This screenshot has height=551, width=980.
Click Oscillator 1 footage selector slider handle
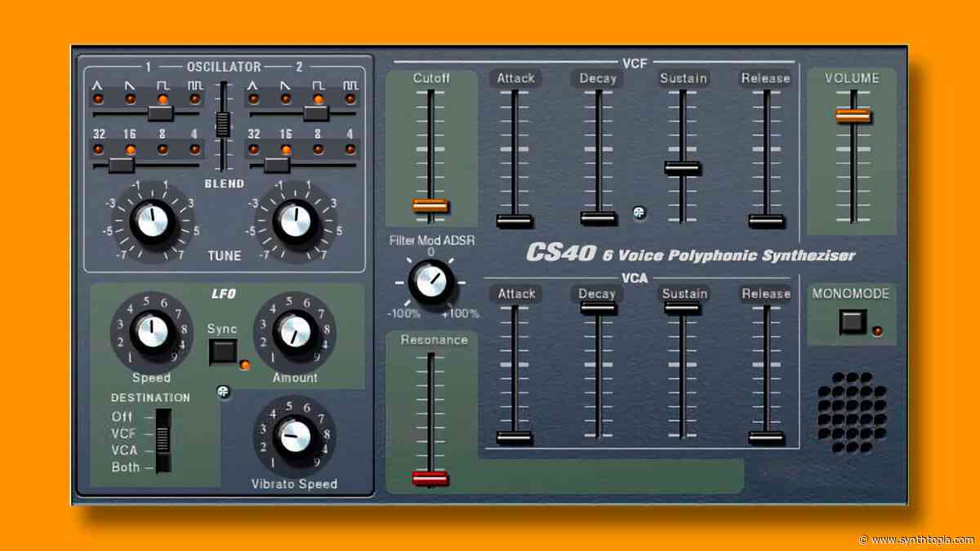click(122, 165)
